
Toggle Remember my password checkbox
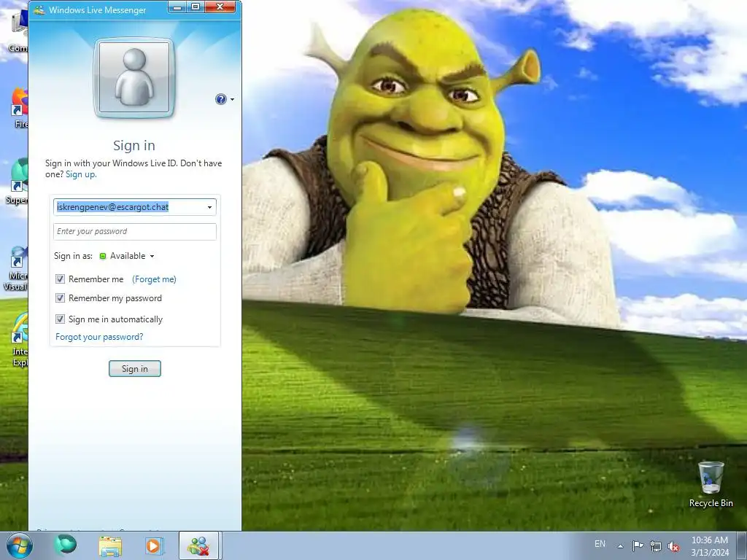point(60,298)
